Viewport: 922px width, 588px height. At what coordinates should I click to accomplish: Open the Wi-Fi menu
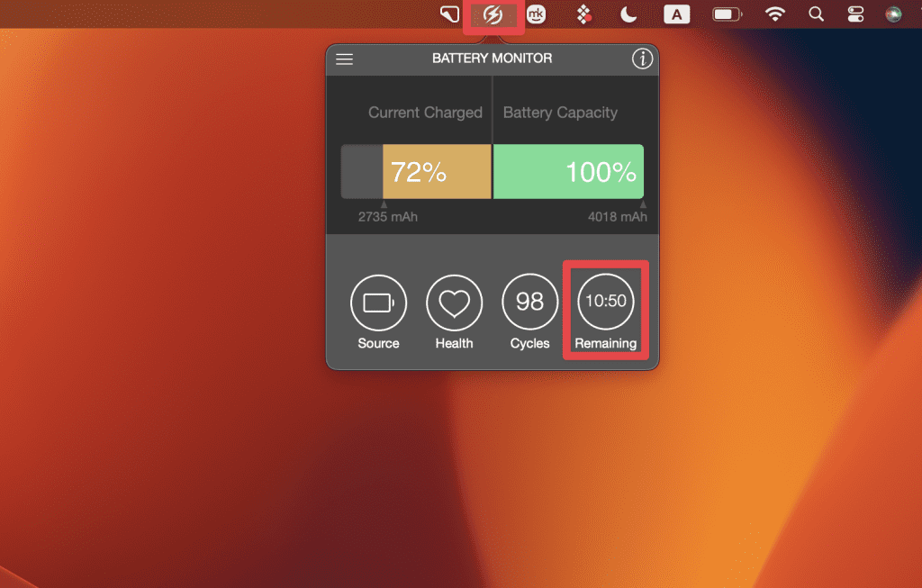pyautogui.click(x=775, y=14)
